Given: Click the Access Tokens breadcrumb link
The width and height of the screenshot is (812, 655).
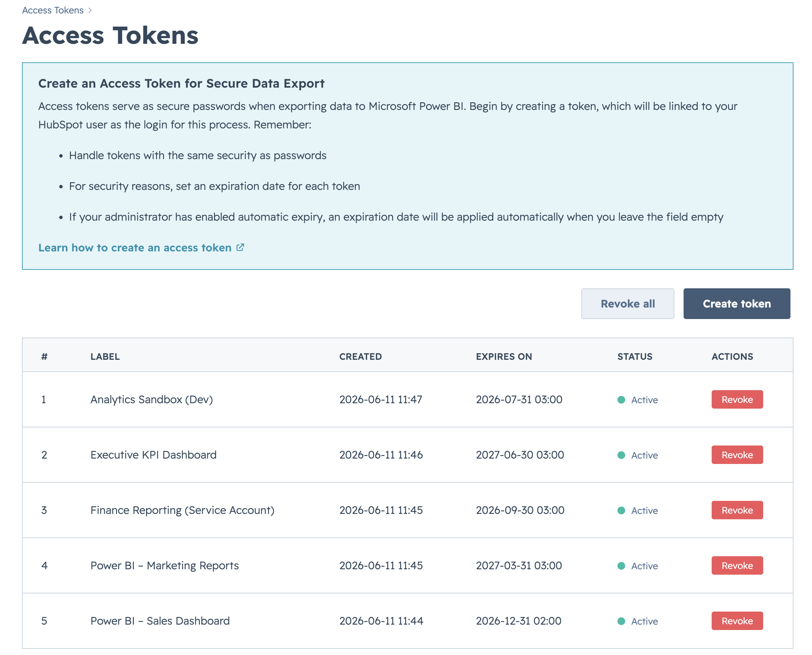Looking at the screenshot, I should [53, 10].
